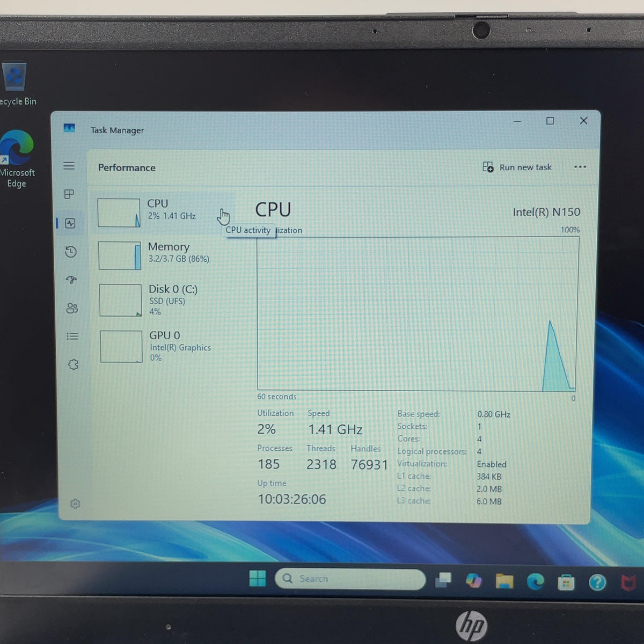The width and height of the screenshot is (644, 644).
Task: Click the 2% utilization value
Action: point(266,429)
